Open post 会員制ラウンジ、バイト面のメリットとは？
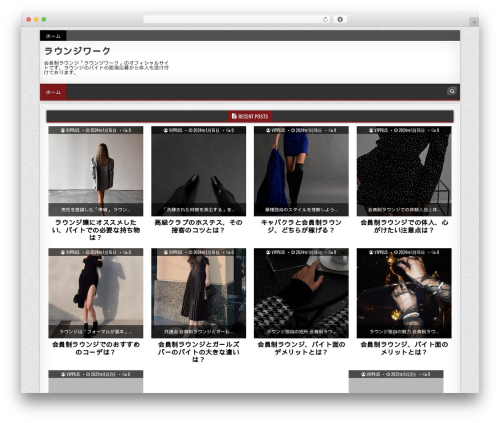The image size is (500, 423). pyautogui.click(x=404, y=348)
